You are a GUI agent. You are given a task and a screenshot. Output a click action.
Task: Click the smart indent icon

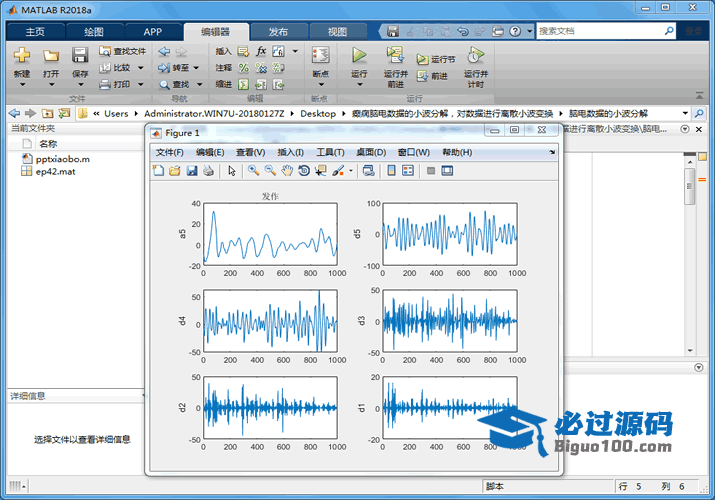[x=244, y=84]
